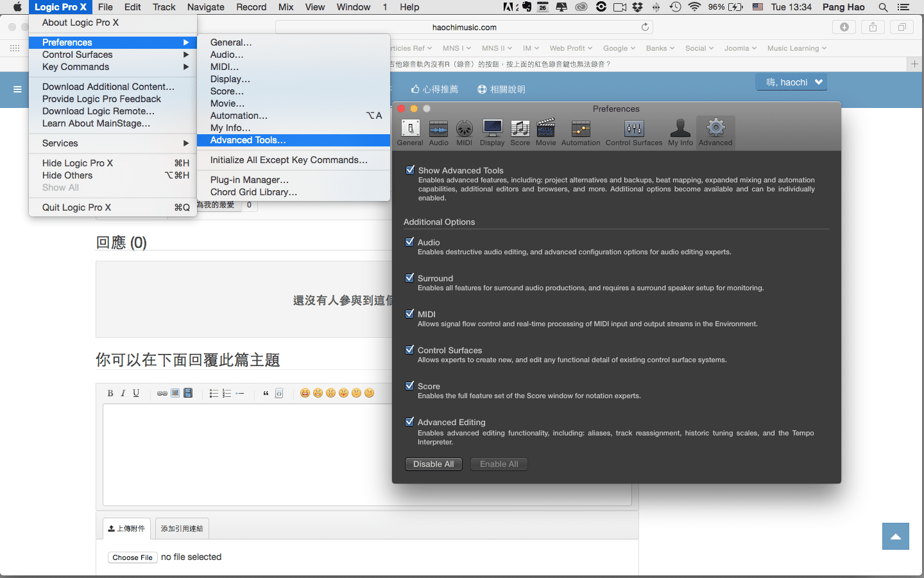The width and height of the screenshot is (924, 578).
Task: Open the MNS II bookmarks folder
Action: click(x=497, y=48)
